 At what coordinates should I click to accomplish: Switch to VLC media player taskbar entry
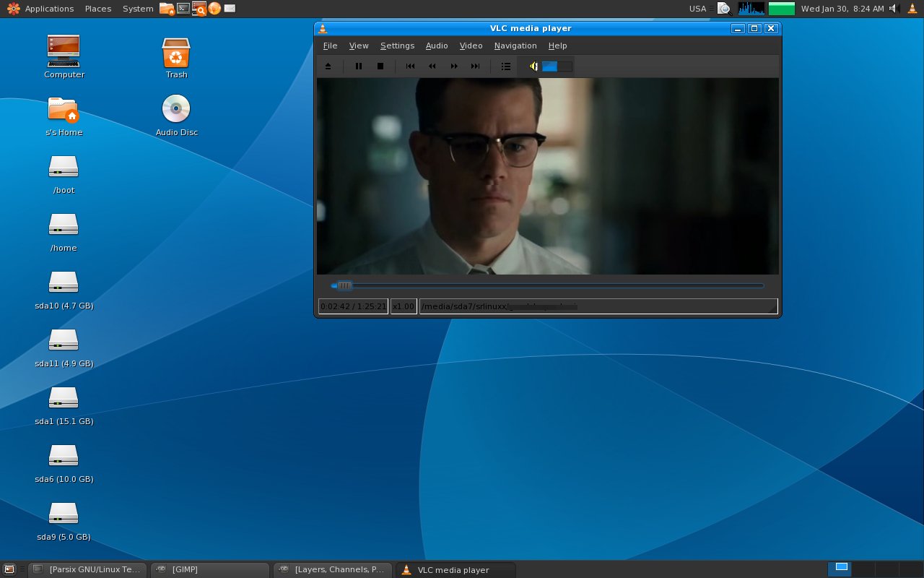[456, 569]
